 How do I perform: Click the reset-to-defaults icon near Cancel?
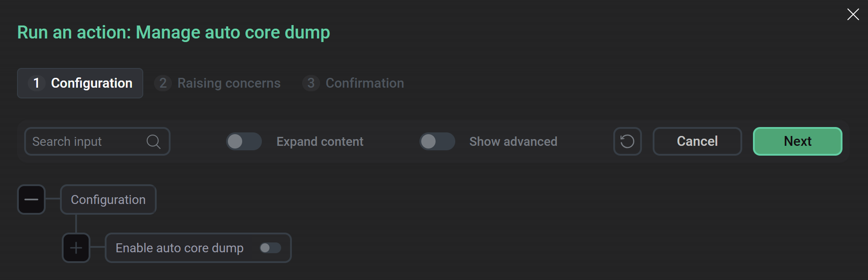tap(627, 141)
